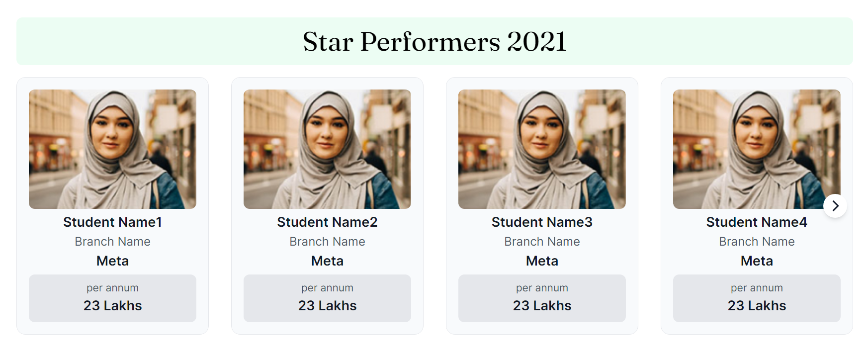Click the next carousel arrow button
The width and height of the screenshot is (868, 361).
click(x=835, y=206)
